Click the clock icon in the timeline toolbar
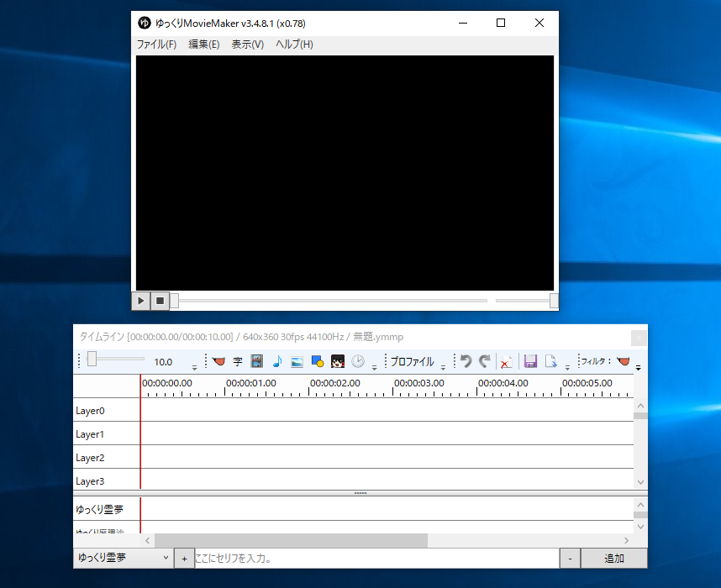This screenshot has height=588, width=721. coord(358,361)
